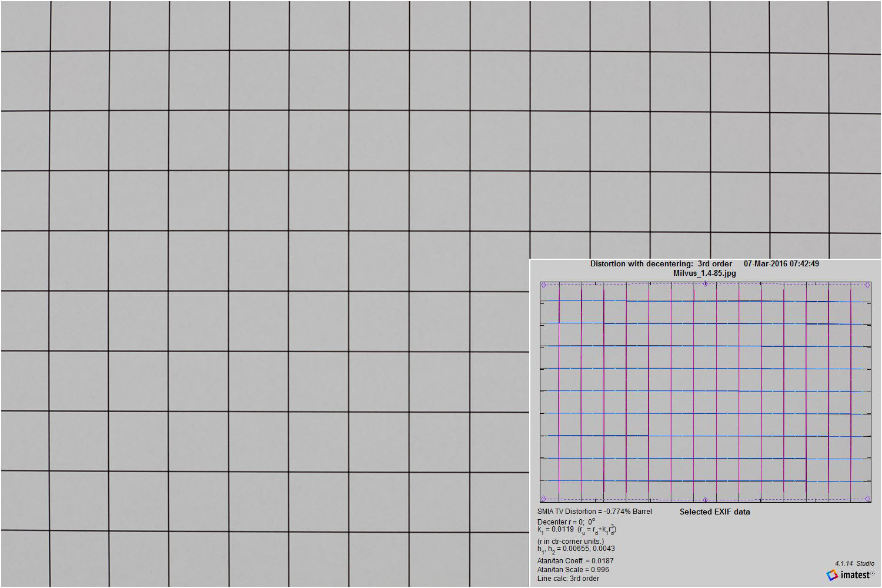882x588 pixels.
Task: Click the top-right diamond marker on the plot
Action: (867, 285)
